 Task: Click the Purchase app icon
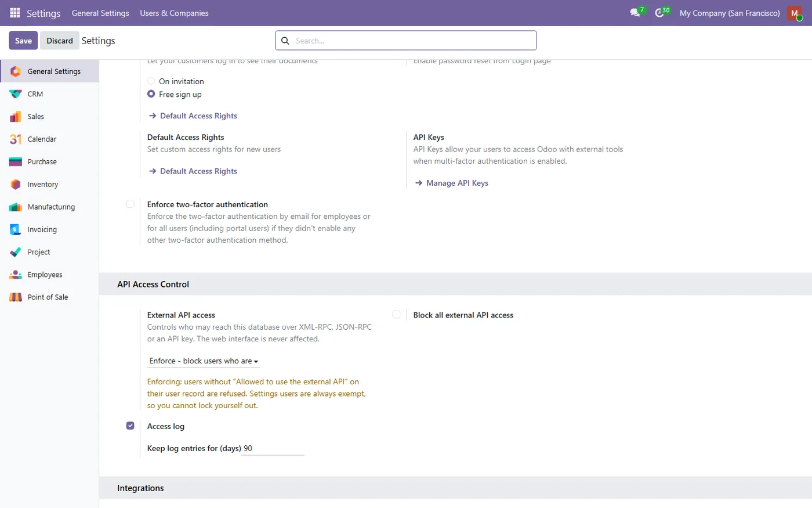tap(16, 162)
